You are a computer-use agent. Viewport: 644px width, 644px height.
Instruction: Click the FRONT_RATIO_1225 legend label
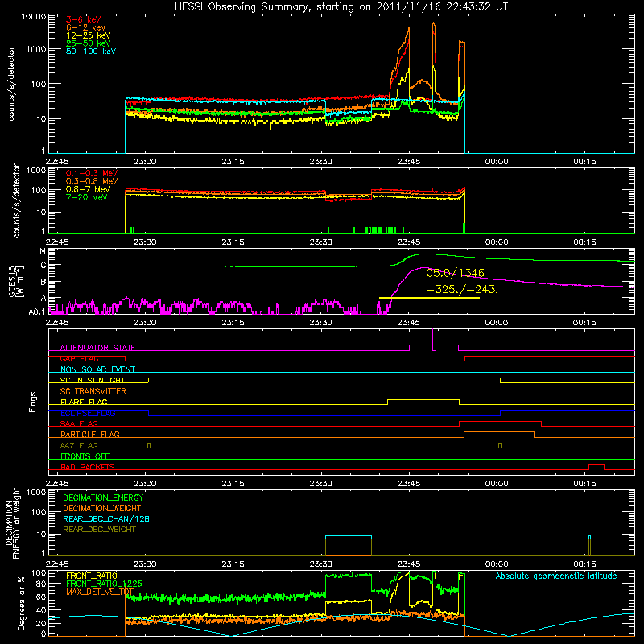104,584
